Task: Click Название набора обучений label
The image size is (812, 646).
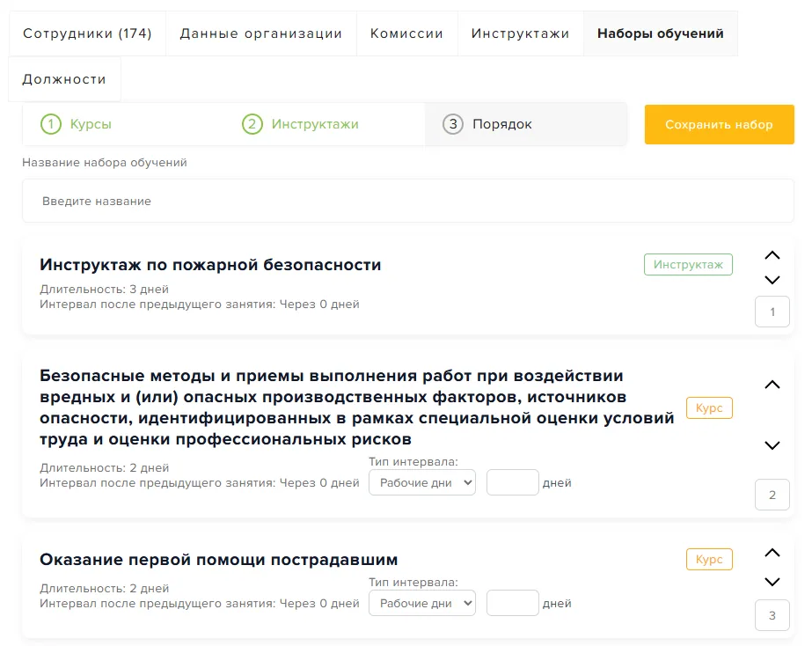Action: (x=104, y=163)
